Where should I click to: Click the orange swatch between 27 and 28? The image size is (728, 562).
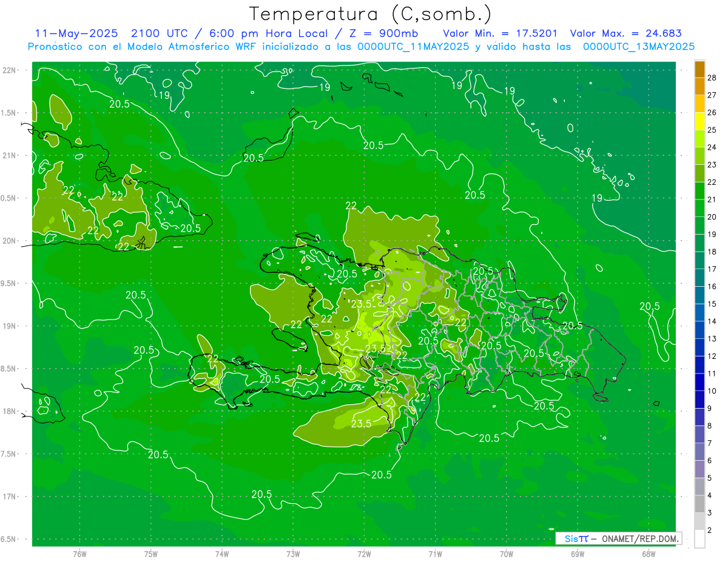pyautogui.click(x=699, y=86)
